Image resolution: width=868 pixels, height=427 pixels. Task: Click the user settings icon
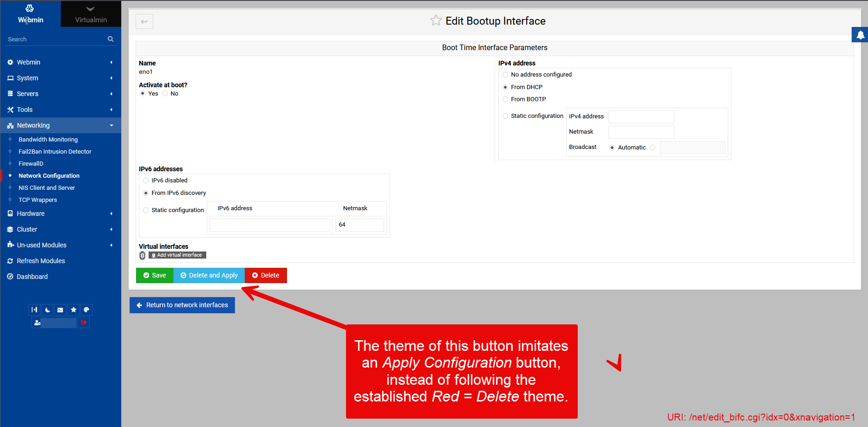click(x=37, y=323)
